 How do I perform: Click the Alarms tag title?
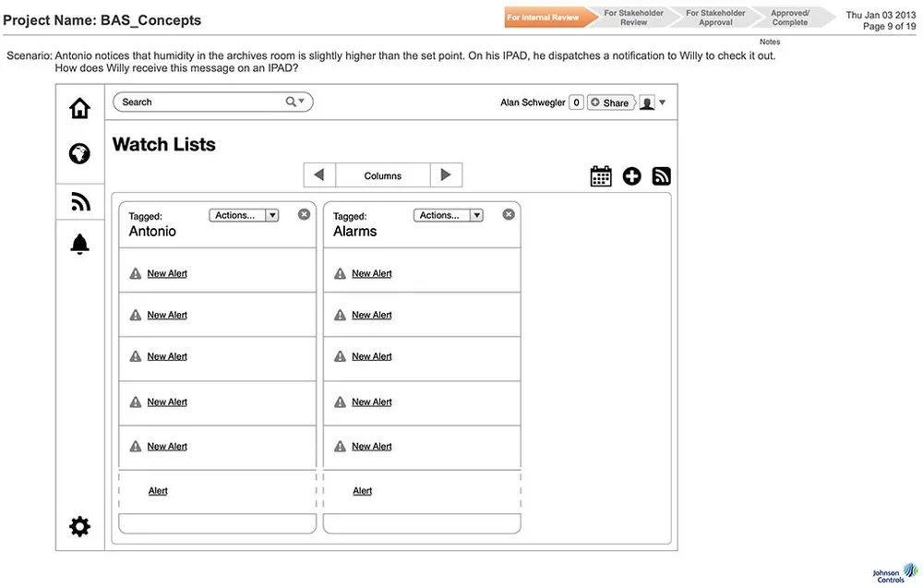pos(355,232)
